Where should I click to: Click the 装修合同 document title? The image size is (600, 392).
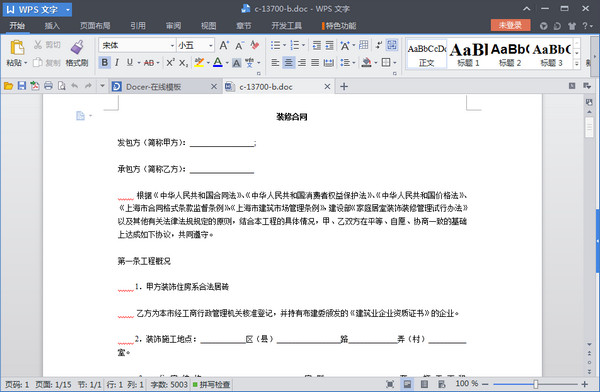pyautogui.click(x=292, y=117)
